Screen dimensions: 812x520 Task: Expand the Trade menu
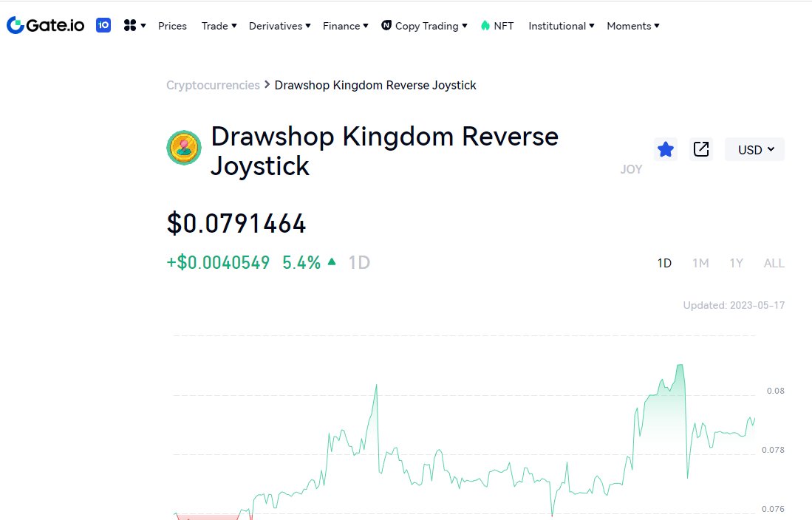click(x=219, y=26)
